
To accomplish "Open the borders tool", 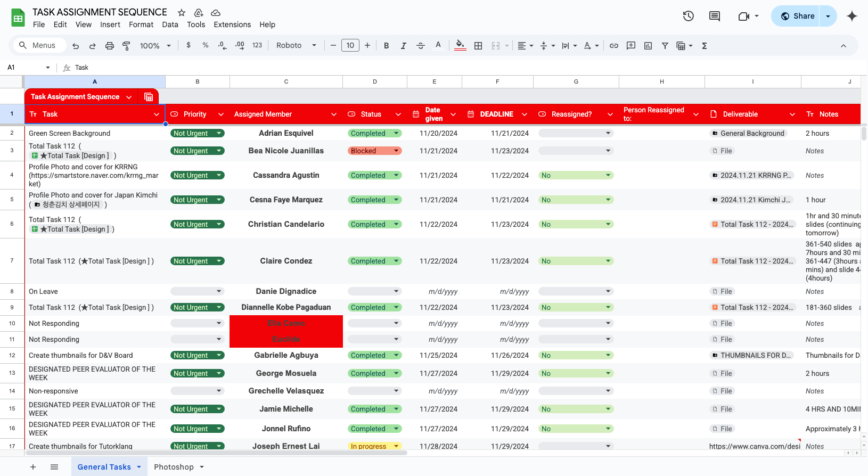I will 478,46.
